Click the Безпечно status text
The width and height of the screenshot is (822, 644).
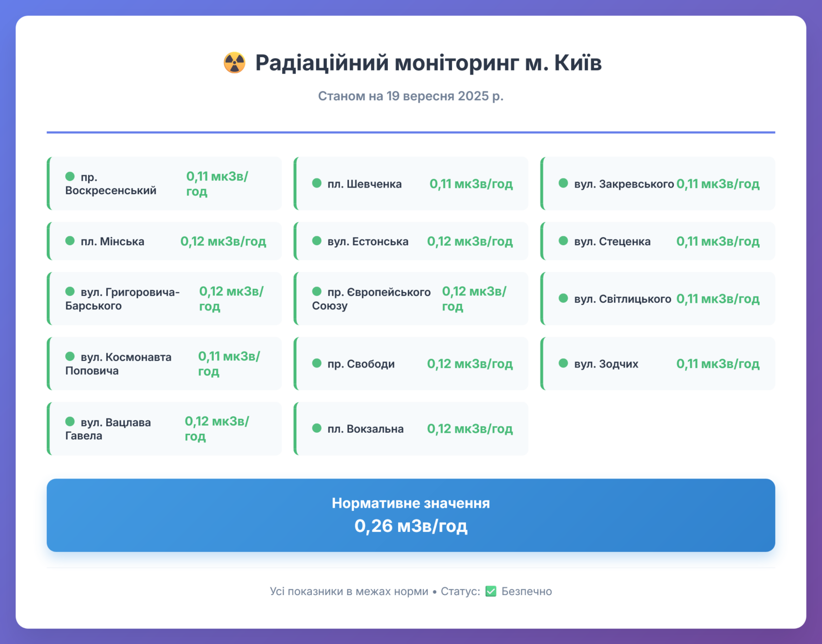coord(527,592)
